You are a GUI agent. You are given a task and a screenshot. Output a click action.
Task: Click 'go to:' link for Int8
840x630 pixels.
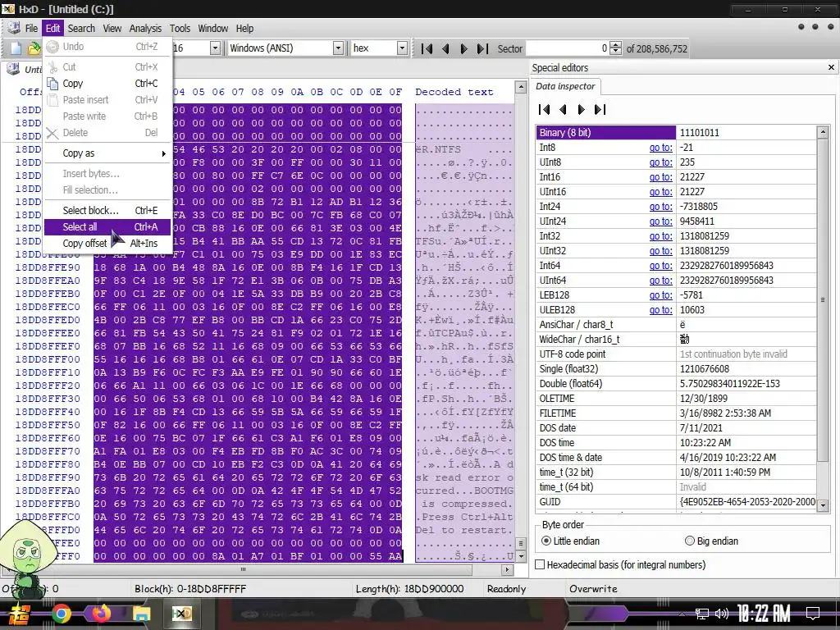coord(660,148)
